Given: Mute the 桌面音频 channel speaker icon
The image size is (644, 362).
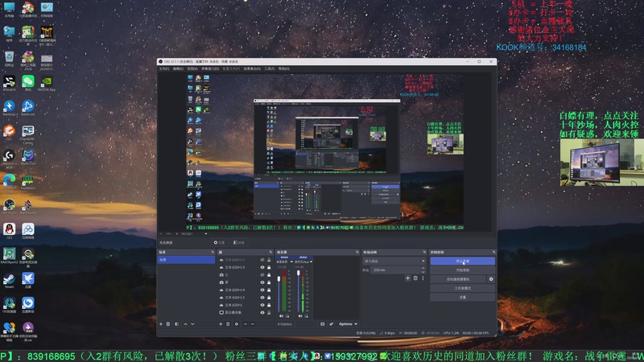Looking at the screenshot, I should tap(281, 316).
